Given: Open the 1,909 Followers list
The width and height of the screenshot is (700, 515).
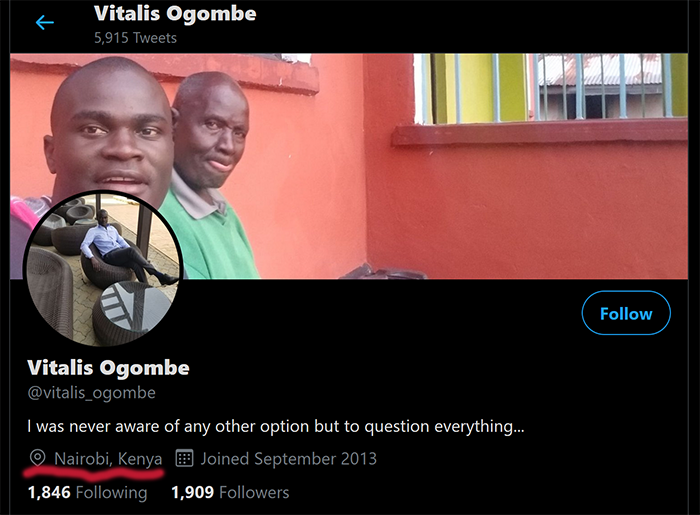Looking at the screenshot, I should [230, 492].
